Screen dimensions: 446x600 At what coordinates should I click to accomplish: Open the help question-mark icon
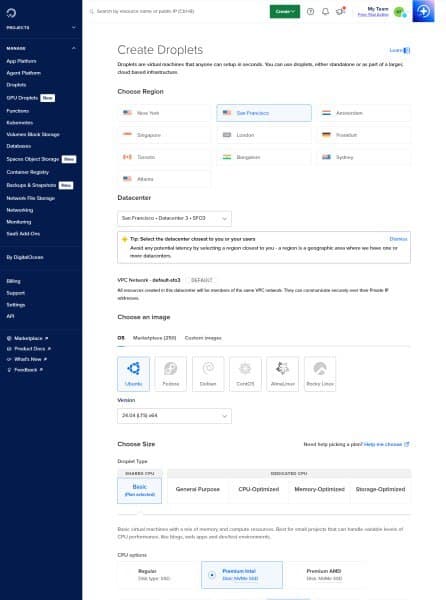coord(311,11)
